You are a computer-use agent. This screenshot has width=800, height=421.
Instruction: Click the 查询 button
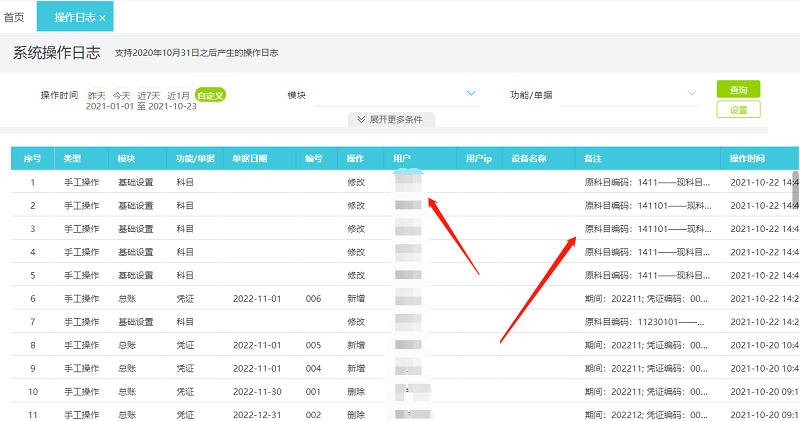pyautogui.click(x=738, y=89)
